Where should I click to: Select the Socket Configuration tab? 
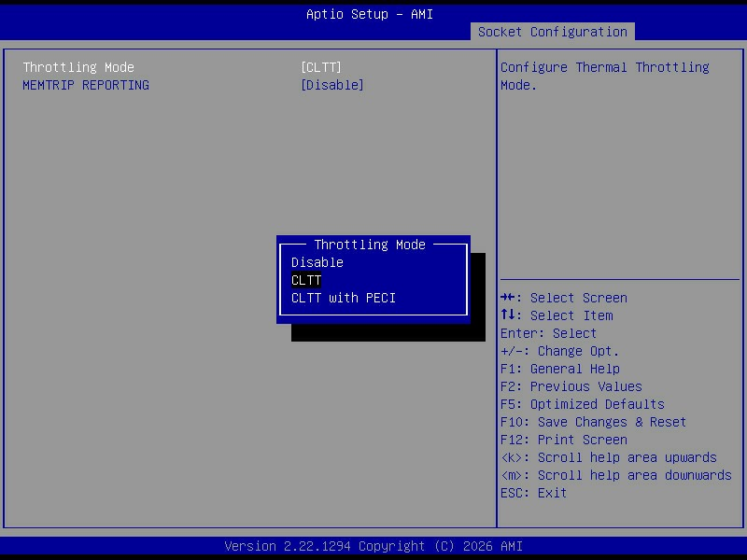click(552, 32)
